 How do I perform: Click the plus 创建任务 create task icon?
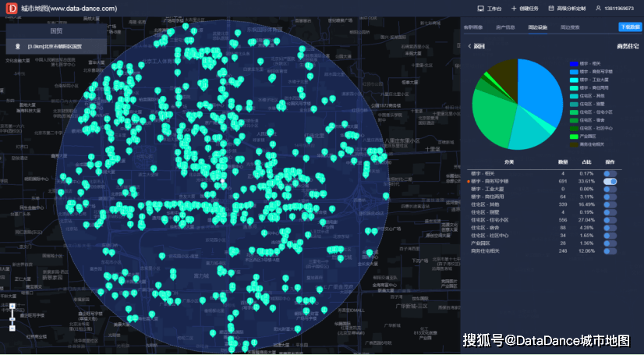(514, 9)
